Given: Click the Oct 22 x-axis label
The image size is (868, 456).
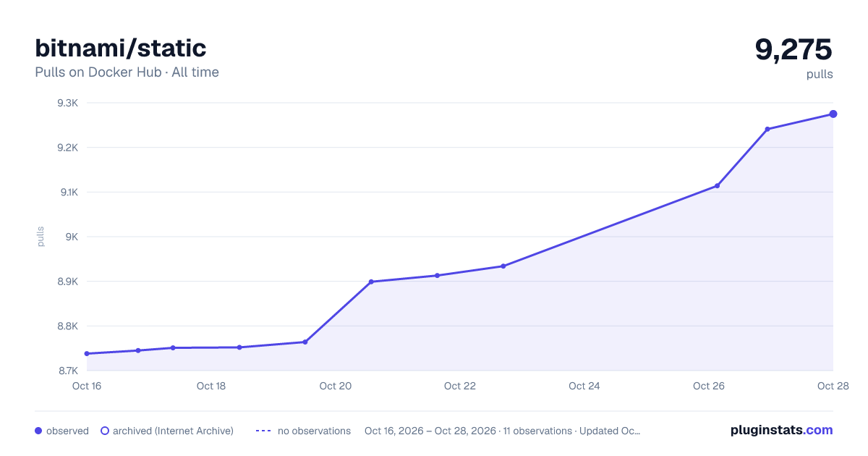Looking at the screenshot, I should point(460,386).
